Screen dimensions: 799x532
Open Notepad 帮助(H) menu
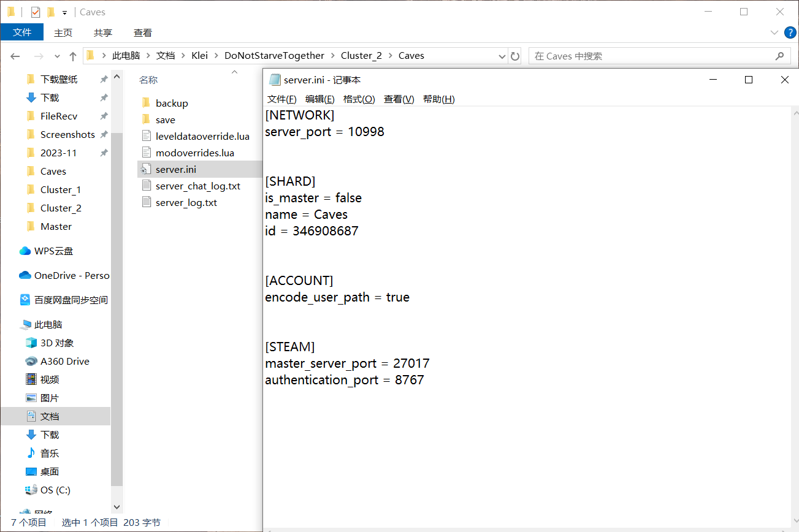[439, 99]
